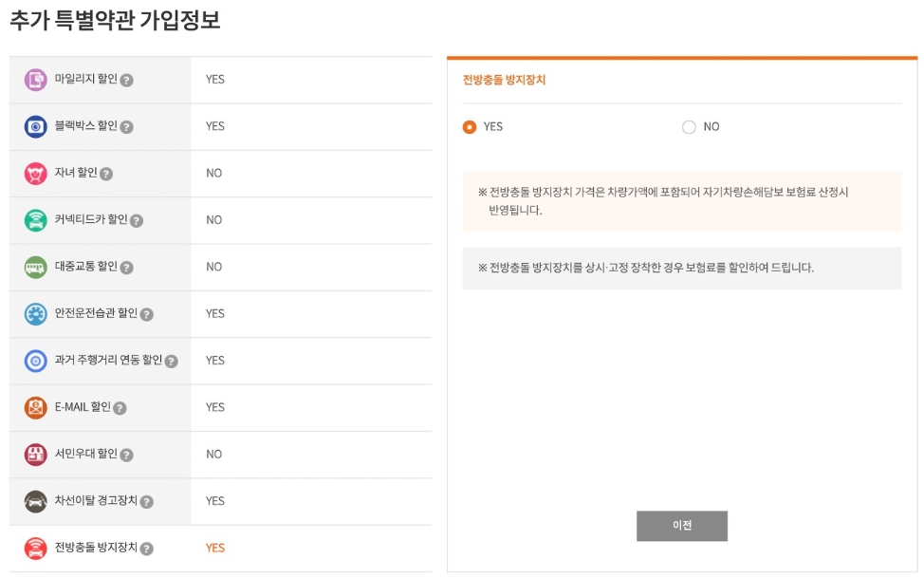Click the 이전 button
Viewport: 924px width, 578px height.
coord(682,526)
